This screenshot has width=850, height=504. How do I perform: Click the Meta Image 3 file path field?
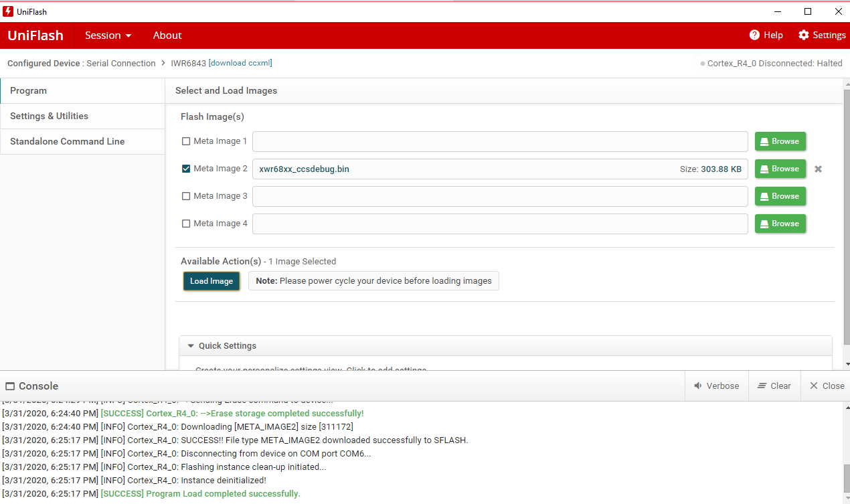500,196
